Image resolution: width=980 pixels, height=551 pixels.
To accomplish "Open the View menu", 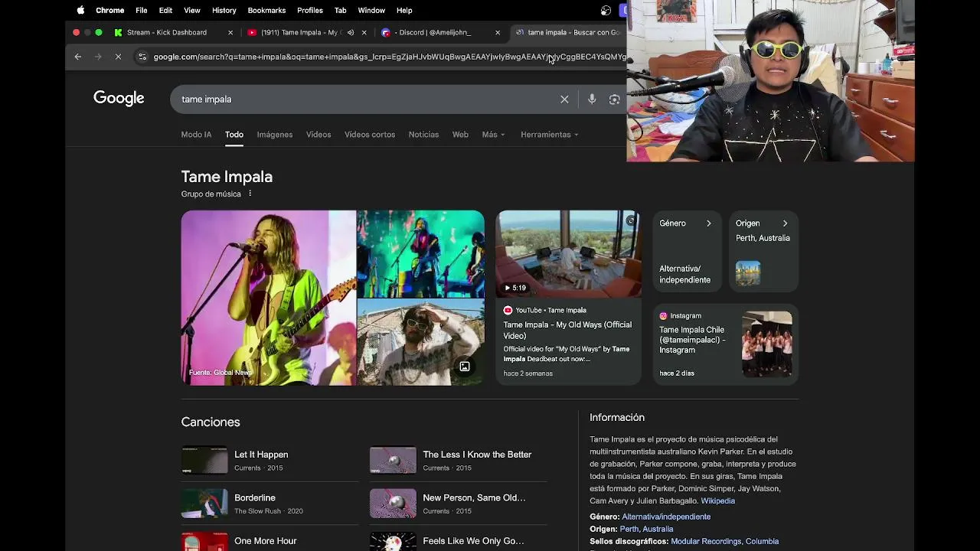I will (192, 10).
